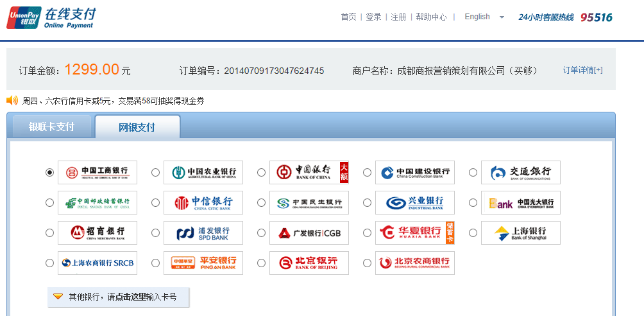Select the SRCB radio button
644x316 pixels.
pyautogui.click(x=49, y=263)
